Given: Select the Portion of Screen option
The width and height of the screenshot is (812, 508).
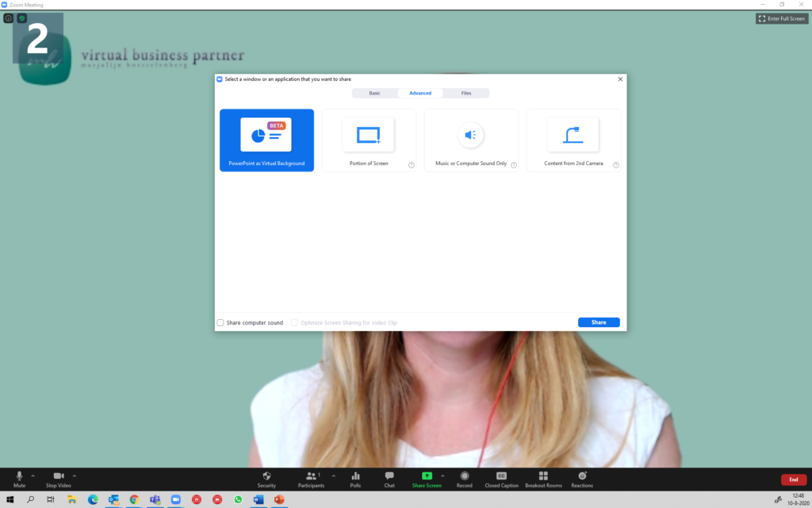Looking at the screenshot, I should click(x=369, y=140).
